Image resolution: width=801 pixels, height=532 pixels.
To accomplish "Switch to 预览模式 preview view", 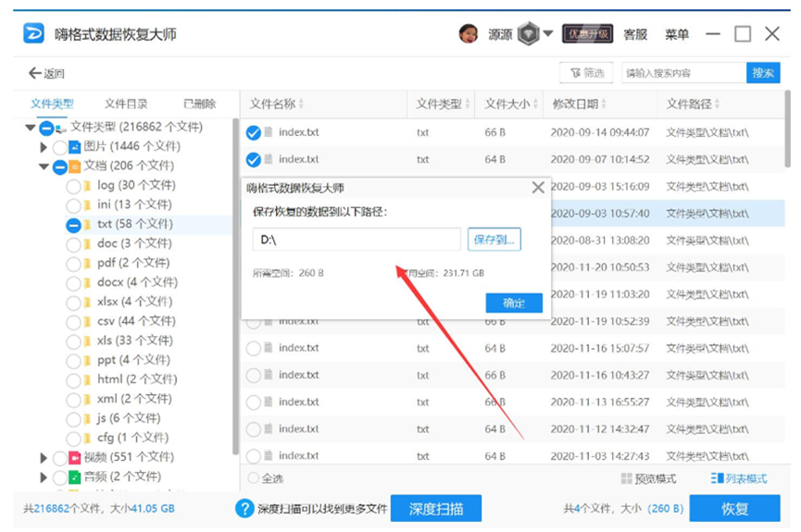I will [648, 478].
